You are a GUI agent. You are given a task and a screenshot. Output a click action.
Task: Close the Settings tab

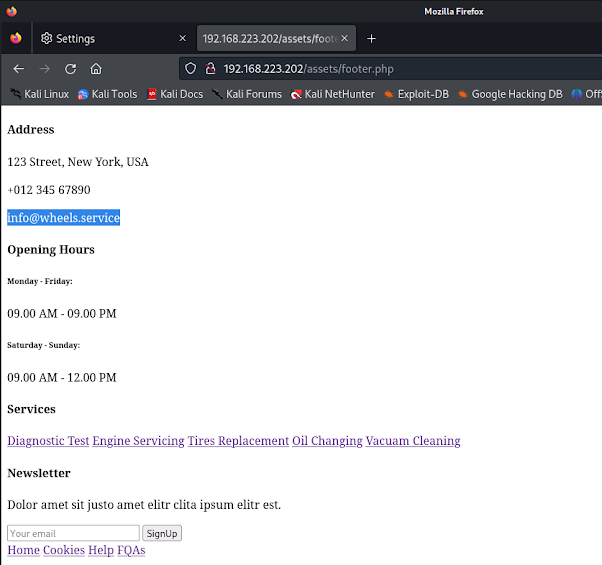(x=183, y=38)
